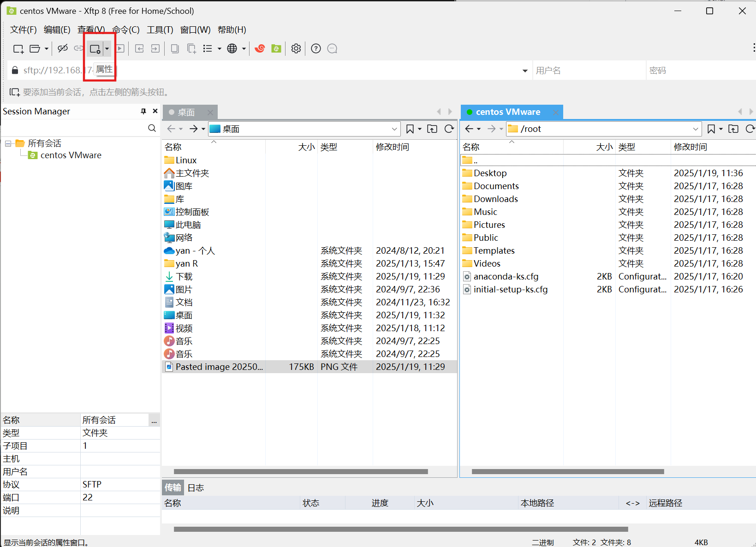Open the 窗口(W) menu
756x547 pixels.
coord(196,30)
